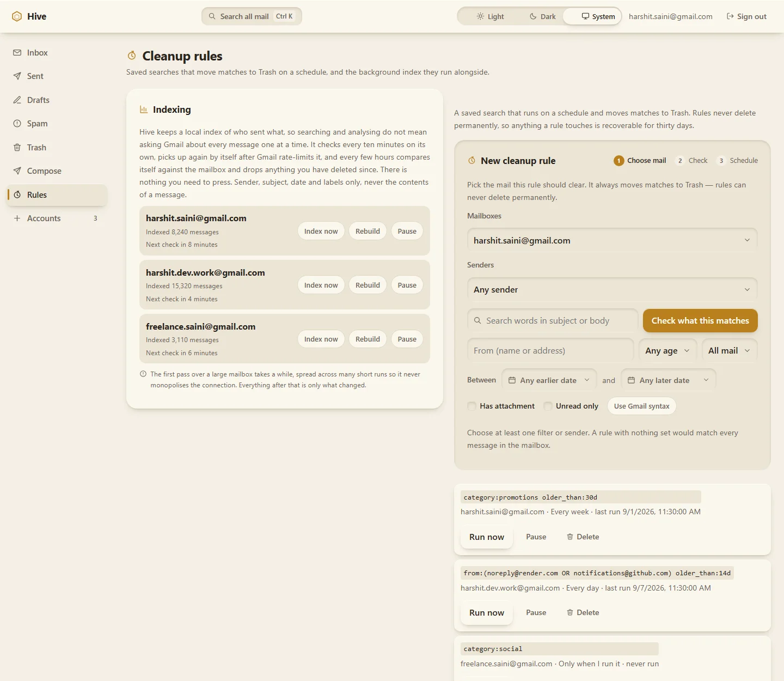Open Accounts in the sidebar
Screen dimensions: 784x681
57,218
